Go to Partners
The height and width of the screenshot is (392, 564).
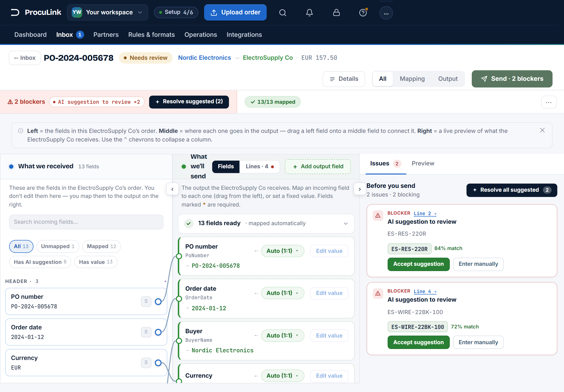click(x=106, y=35)
